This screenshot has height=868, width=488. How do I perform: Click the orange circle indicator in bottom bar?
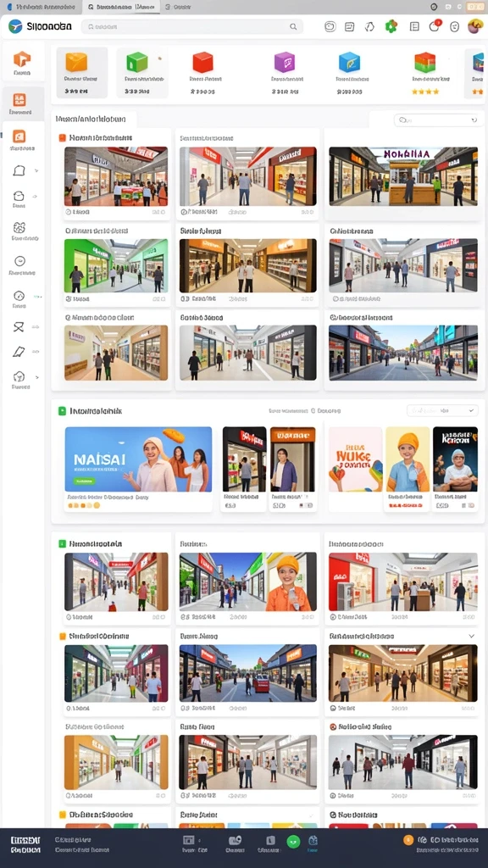pyautogui.click(x=408, y=840)
